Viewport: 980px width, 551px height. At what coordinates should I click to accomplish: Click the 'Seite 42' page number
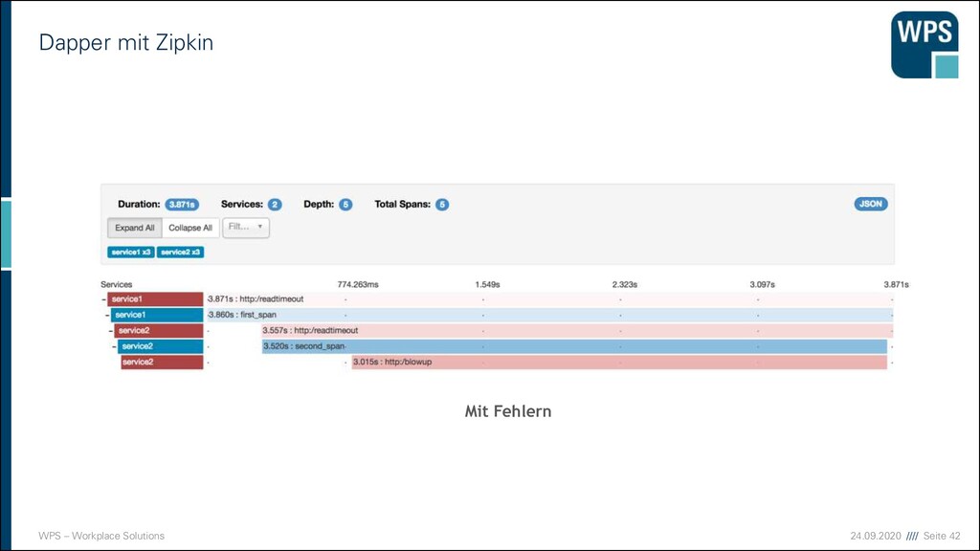click(942, 536)
